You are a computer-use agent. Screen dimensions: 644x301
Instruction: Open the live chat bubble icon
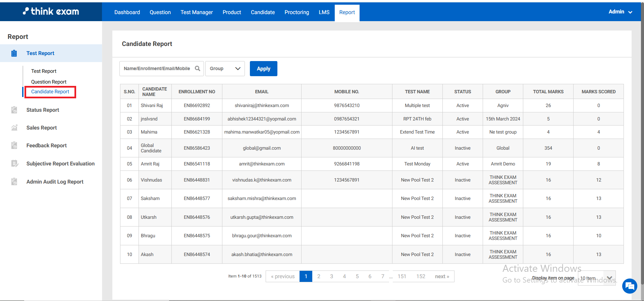(630, 286)
